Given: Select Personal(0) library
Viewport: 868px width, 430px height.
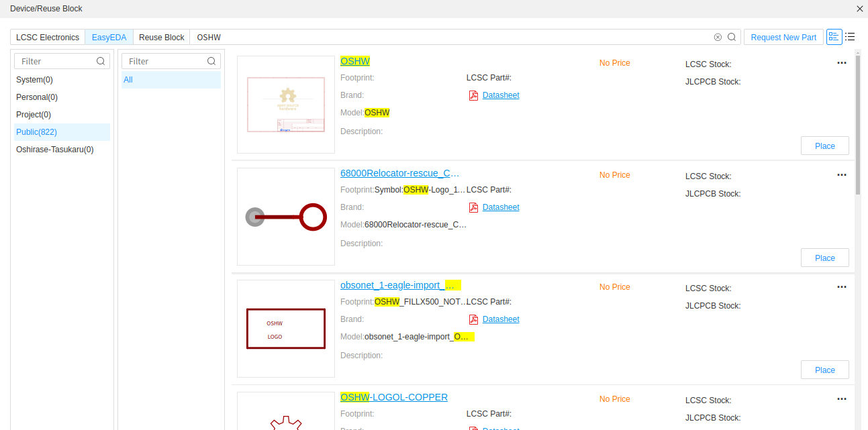Looking at the screenshot, I should [62, 97].
